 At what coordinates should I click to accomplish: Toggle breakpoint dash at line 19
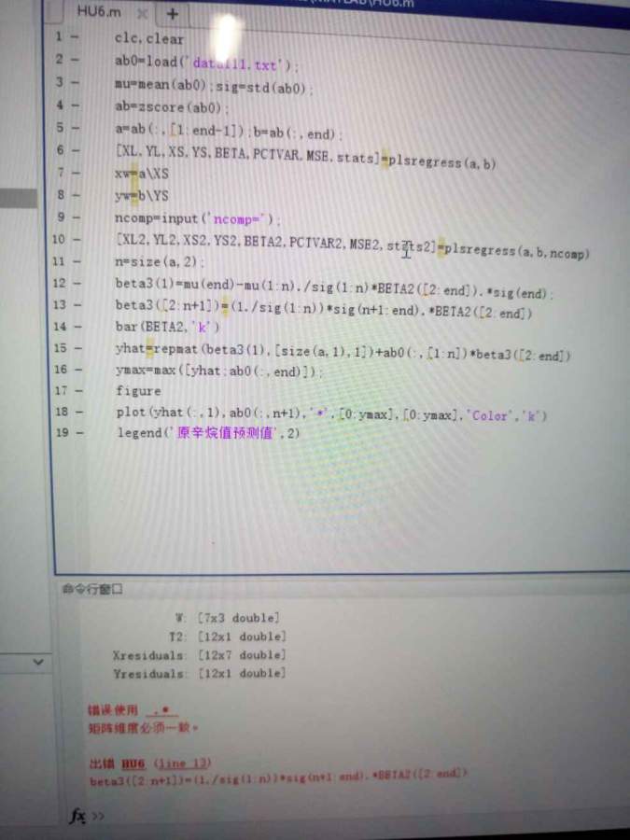click(x=78, y=432)
